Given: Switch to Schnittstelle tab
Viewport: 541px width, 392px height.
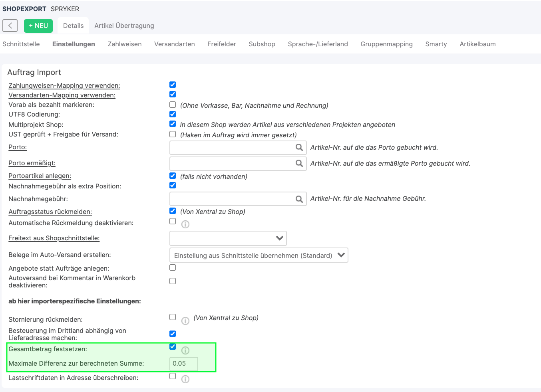Looking at the screenshot, I should point(21,44).
